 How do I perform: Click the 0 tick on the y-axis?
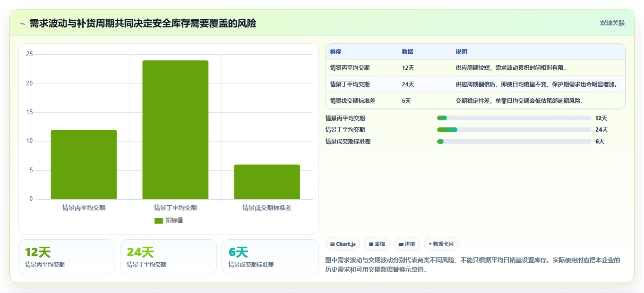click(31, 199)
